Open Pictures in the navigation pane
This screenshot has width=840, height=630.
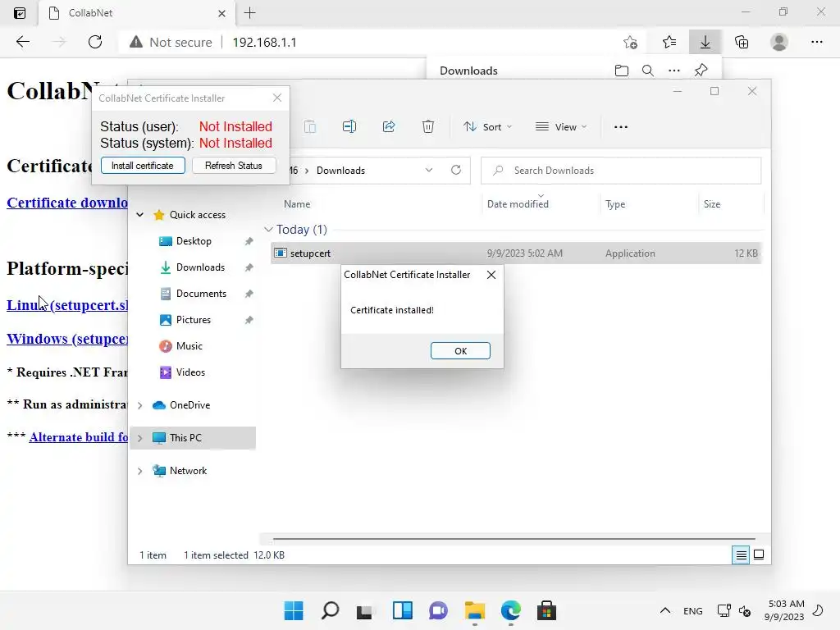coord(193,320)
